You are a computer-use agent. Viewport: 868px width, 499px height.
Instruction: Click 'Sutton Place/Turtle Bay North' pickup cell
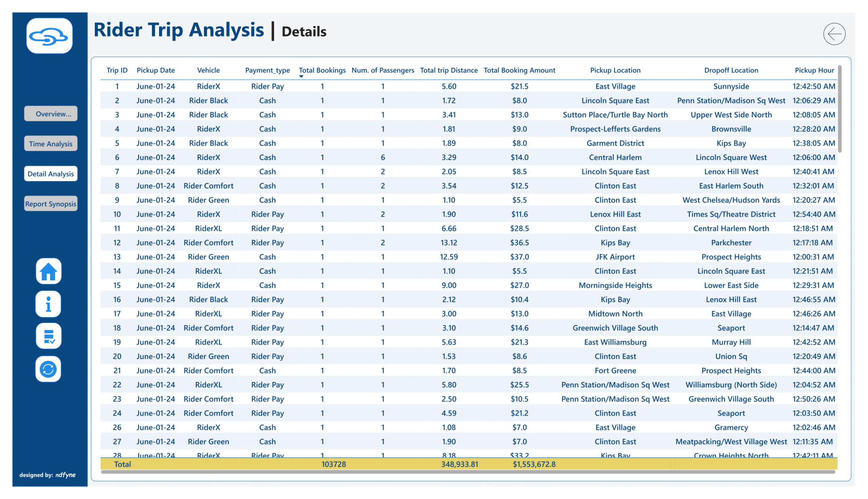pyautogui.click(x=615, y=115)
